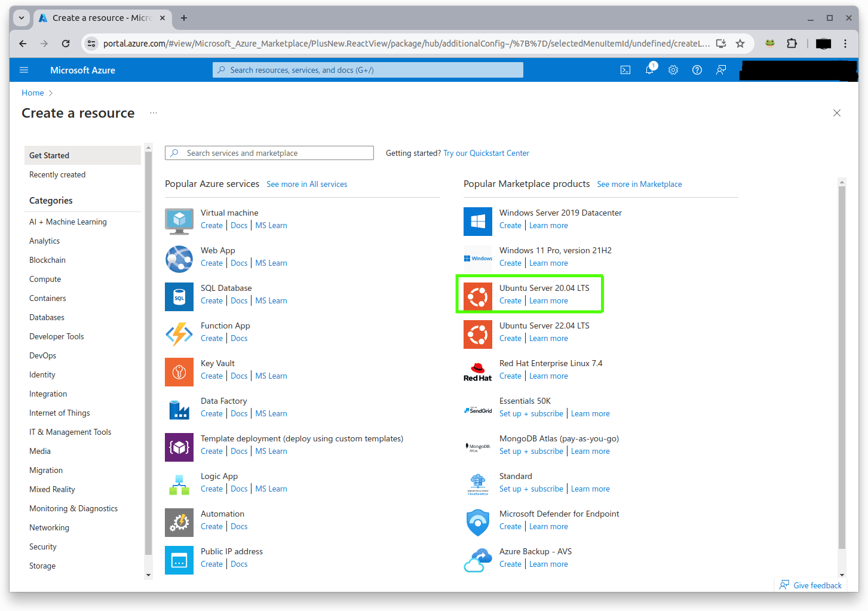This screenshot has width=868, height=611.
Task: Open the Azure Cloud Shell icon
Action: point(625,70)
